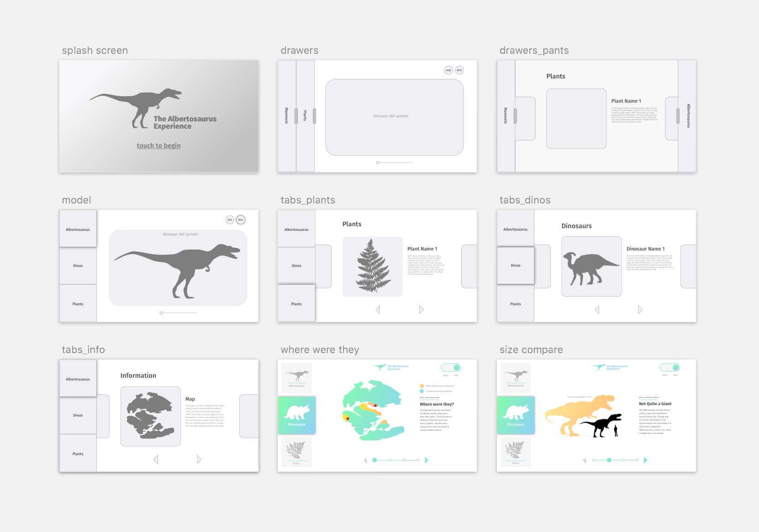Click the 'info' round button in model artboard
This screenshot has width=759, height=532.
(230, 219)
